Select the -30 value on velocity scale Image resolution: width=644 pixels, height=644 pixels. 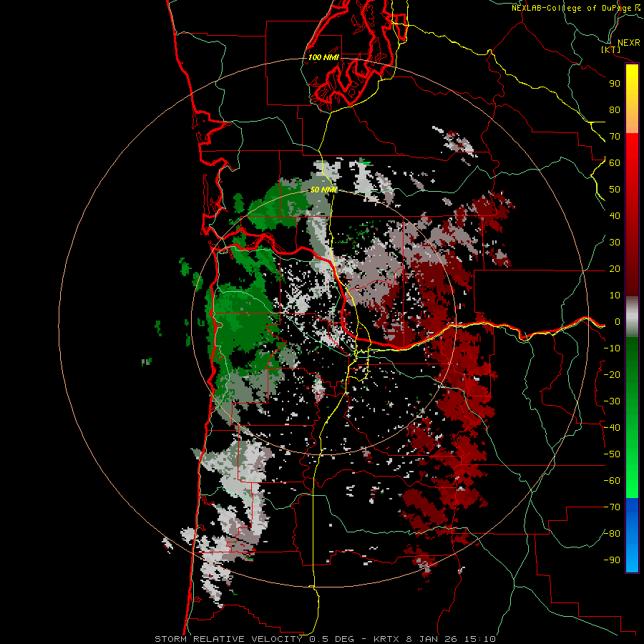612,401
